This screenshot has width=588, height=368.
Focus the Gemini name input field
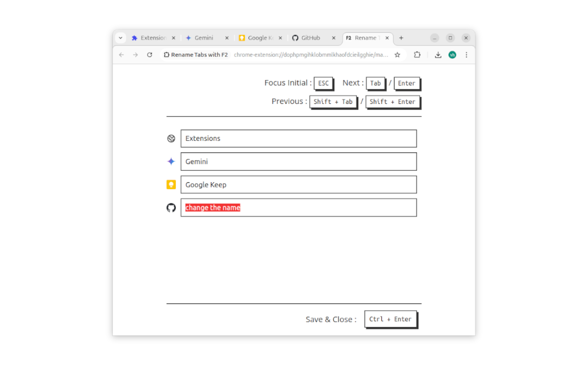[299, 161]
